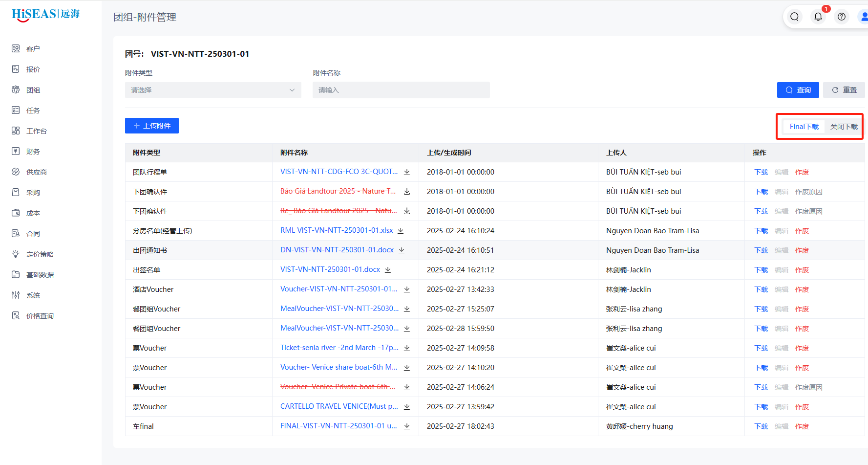This screenshot has width=868, height=465.
Task: Open the notification bell
Action: coord(818,17)
